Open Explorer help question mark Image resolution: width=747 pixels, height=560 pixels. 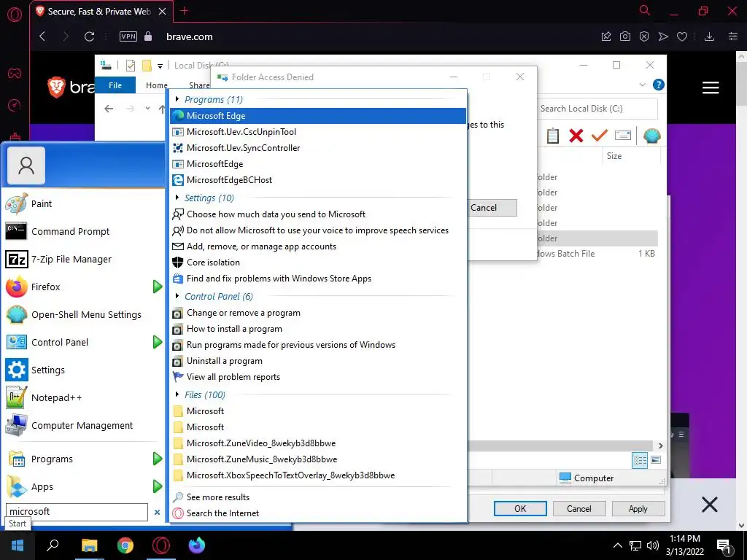tap(659, 85)
